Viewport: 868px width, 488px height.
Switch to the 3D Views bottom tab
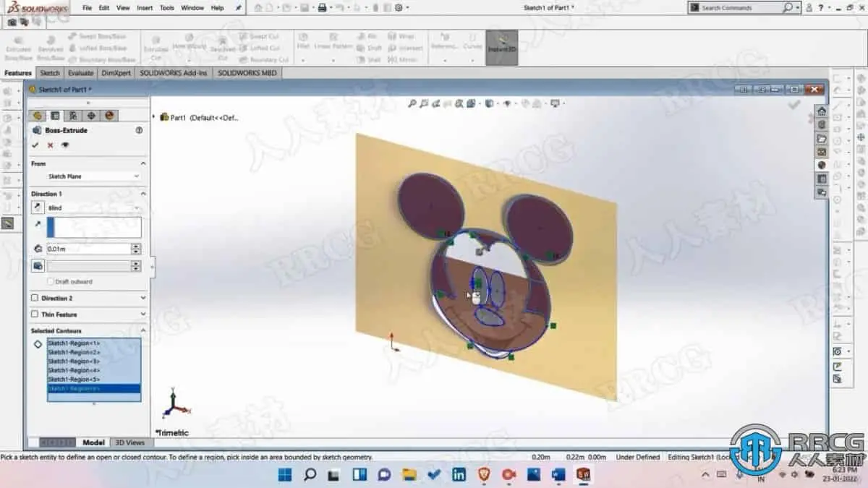tap(130, 442)
